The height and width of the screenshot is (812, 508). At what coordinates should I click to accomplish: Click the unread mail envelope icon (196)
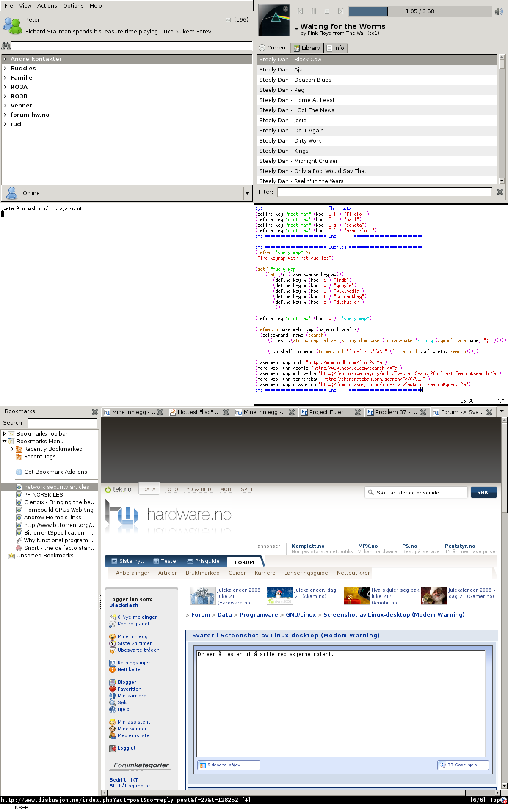pos(228,19)
